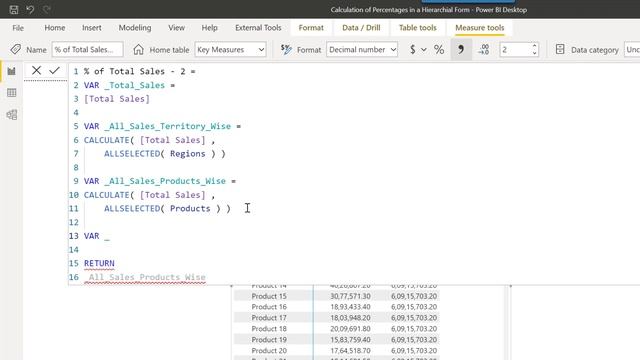Increase decimal places with up arrow
640x360 pixels.
click(534, 46)
